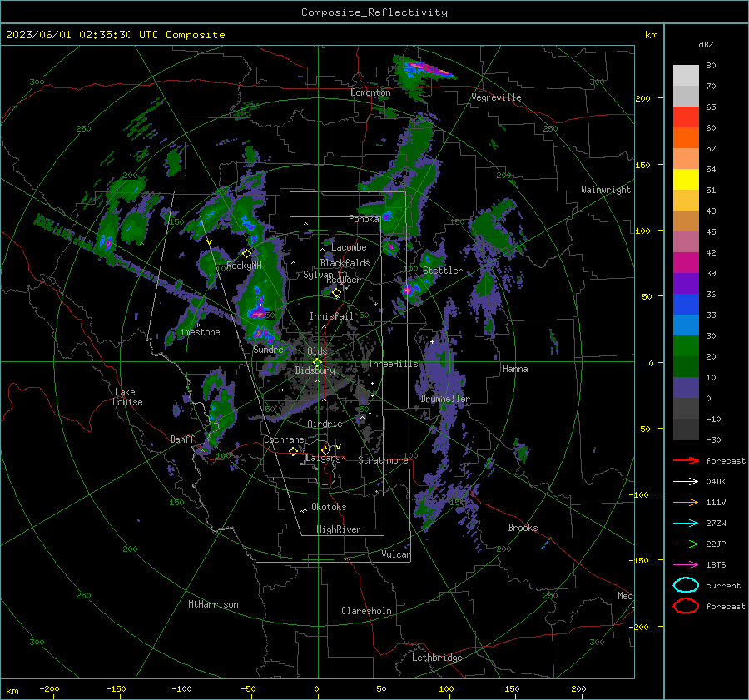The width and height of the screenshot is (749, 700).
Task: Click the Claresholm city label
Action: point(366,611)
